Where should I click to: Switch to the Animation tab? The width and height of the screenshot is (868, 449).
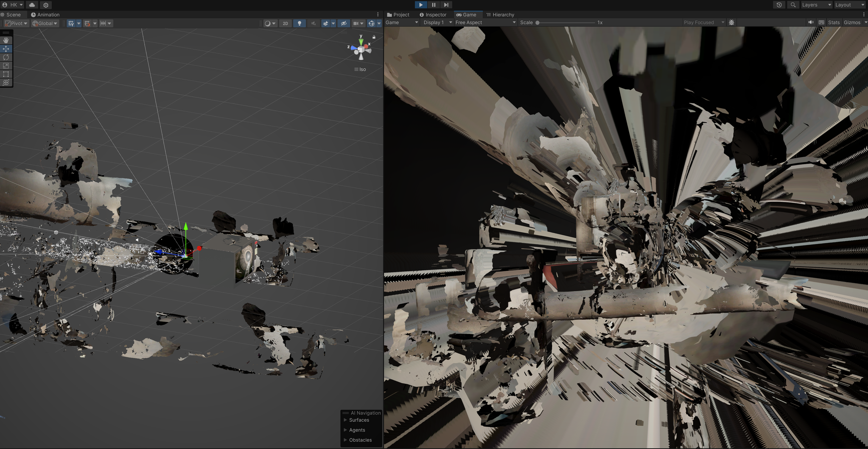pyautogui.click(x=45, y=15)
